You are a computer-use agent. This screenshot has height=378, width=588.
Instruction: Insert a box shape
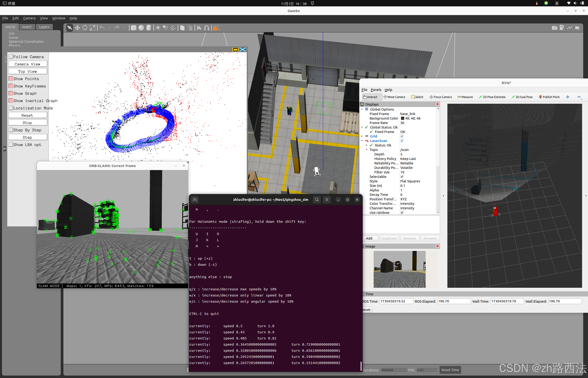pos(134,28)
